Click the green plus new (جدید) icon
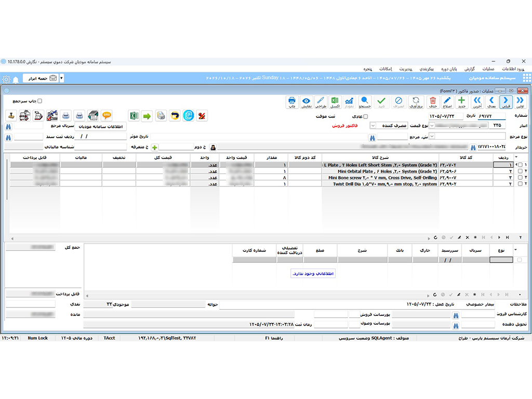This screenshot has width=532, height=399. (461, 102)
